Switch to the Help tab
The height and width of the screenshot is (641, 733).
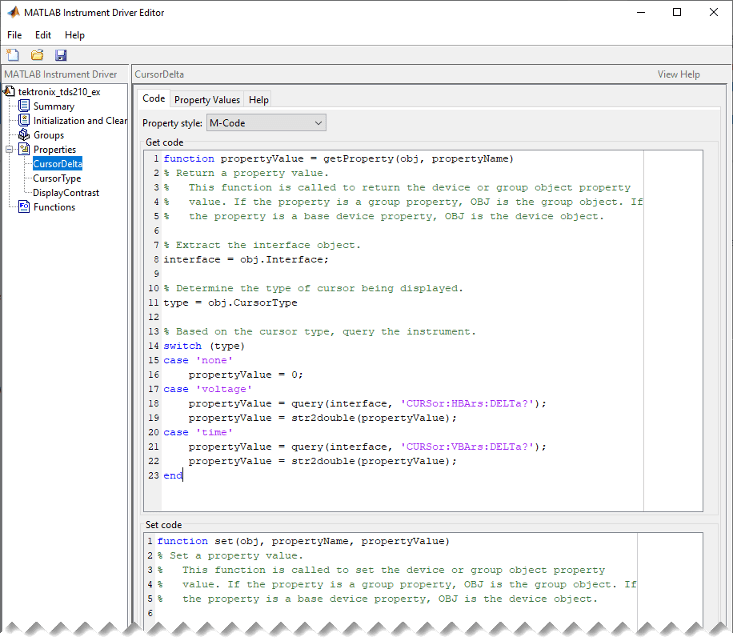(259, 100)
